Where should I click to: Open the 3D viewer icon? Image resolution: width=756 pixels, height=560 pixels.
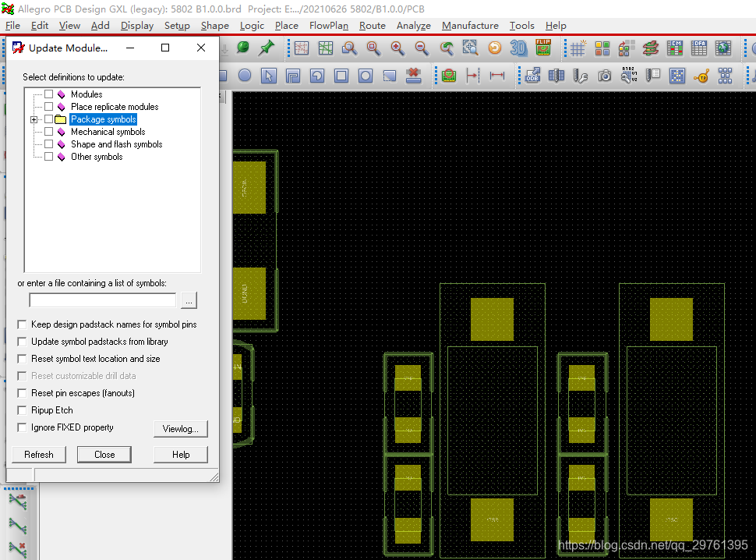(x=518, y=48)
